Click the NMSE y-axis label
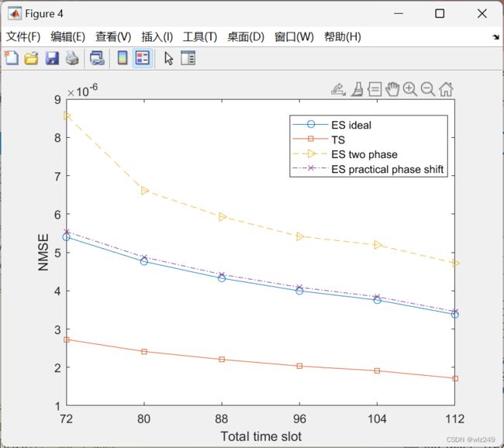This screenshot has width=504, height=448. pyautogui.click(x=43, y=252)
